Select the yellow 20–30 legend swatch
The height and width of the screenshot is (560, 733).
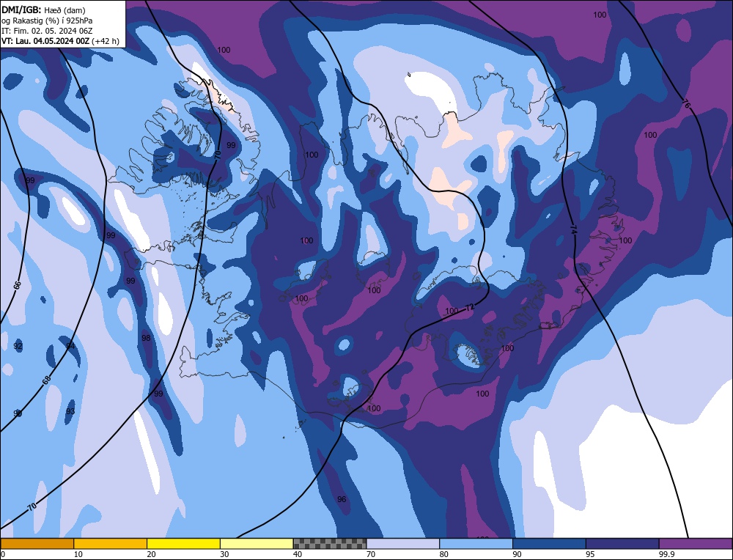pos(183,544)
